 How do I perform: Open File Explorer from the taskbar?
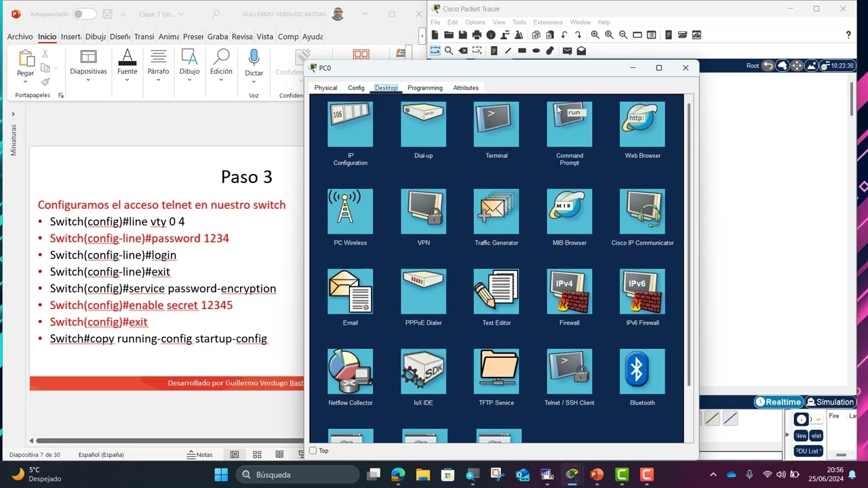coord(422,474)
